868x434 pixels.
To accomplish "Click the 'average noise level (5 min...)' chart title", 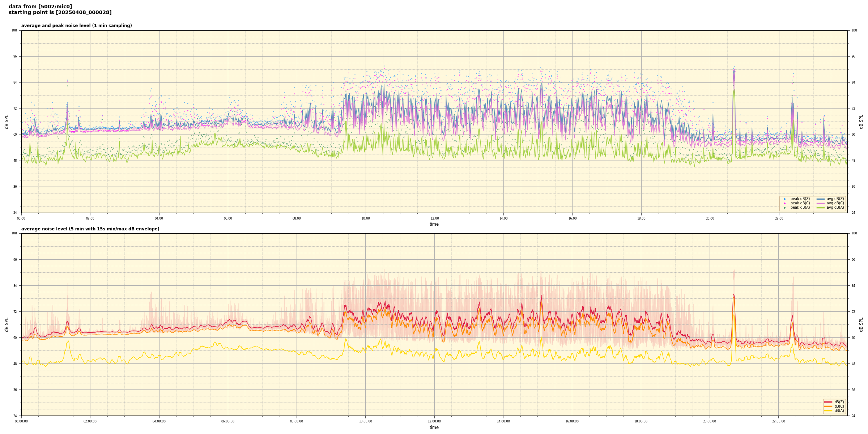I will tap(90, 229).
